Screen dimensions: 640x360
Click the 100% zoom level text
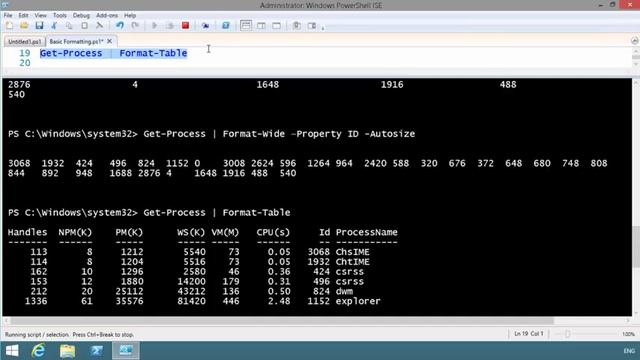[628, 334]
